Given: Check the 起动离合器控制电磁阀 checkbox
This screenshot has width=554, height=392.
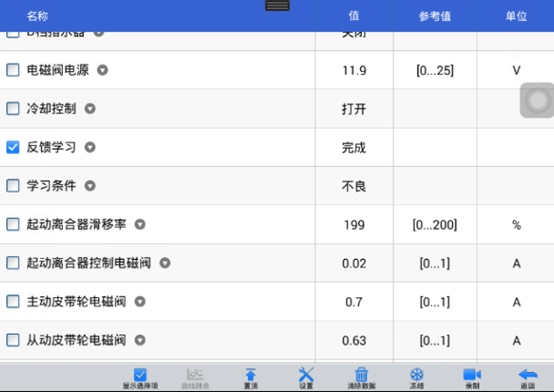Looking at the screenshot, I should (13, 263).
